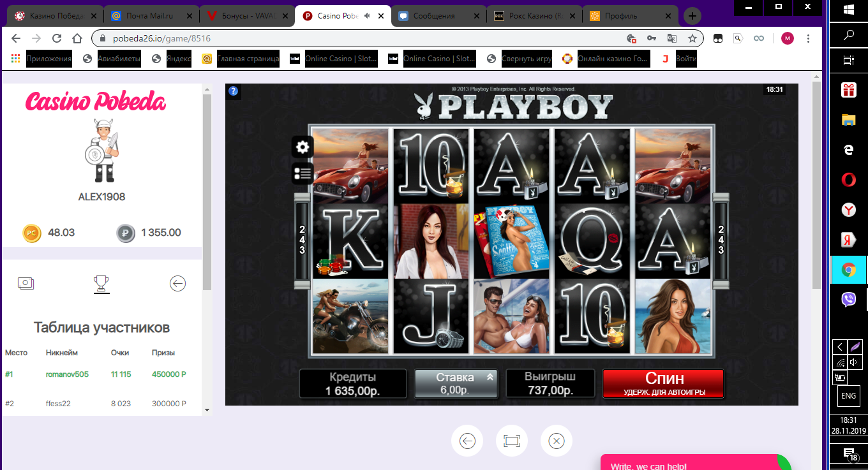The height and width of the screenshot is (470, 868).
Task: Change the bet amount via Ставка
Action: point(455,384)
